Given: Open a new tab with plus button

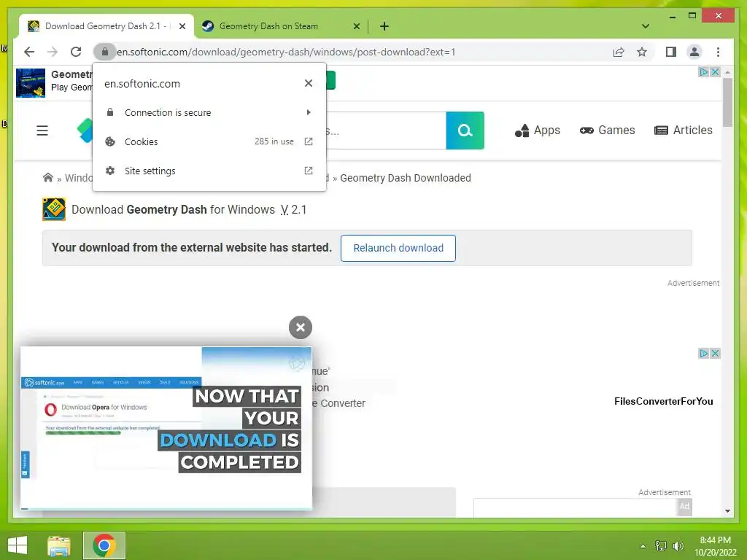Looking at the screenshot, I should click(384, 26).
